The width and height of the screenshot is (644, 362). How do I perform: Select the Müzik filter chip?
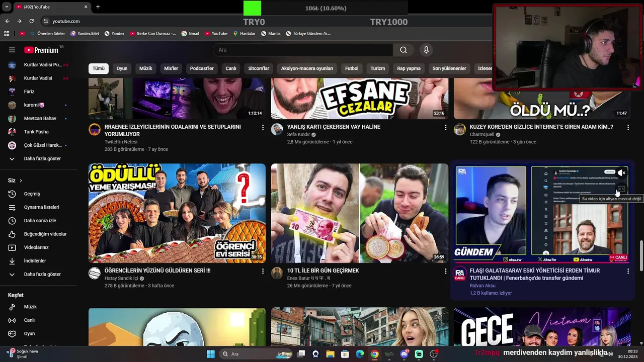click(145, 68)
